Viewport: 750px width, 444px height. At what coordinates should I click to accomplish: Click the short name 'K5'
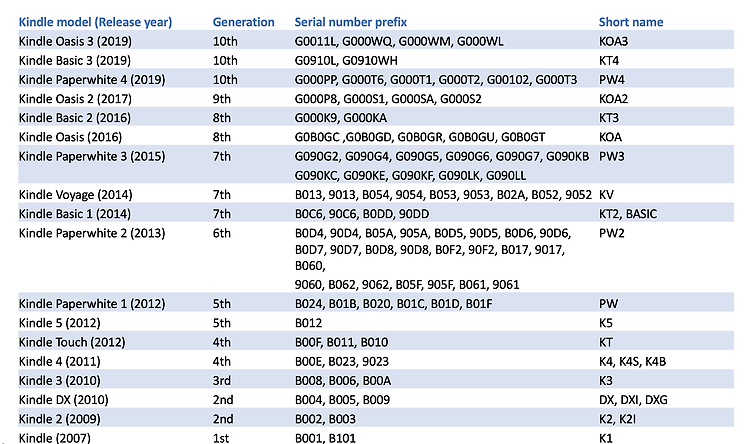pos(606,323)
